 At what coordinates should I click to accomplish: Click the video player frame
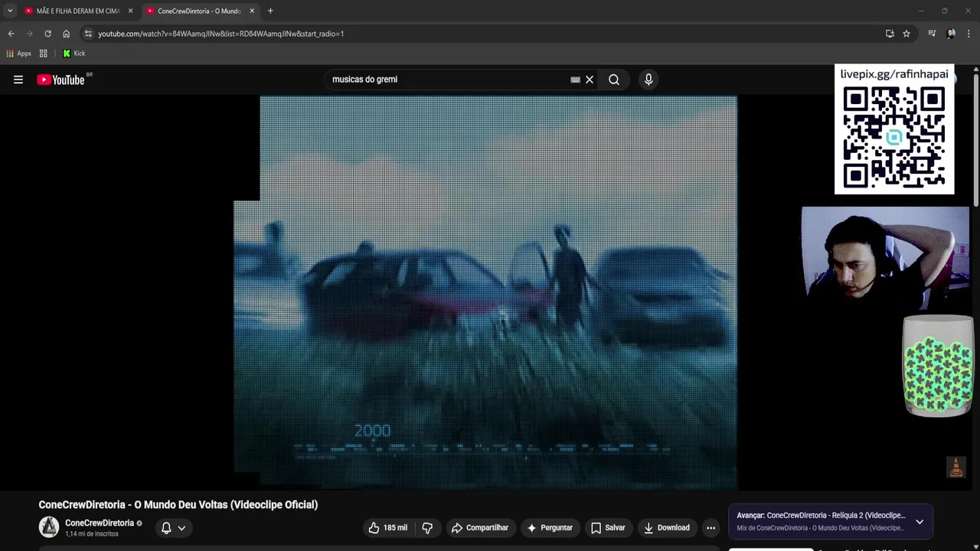(x=485, y=292)
